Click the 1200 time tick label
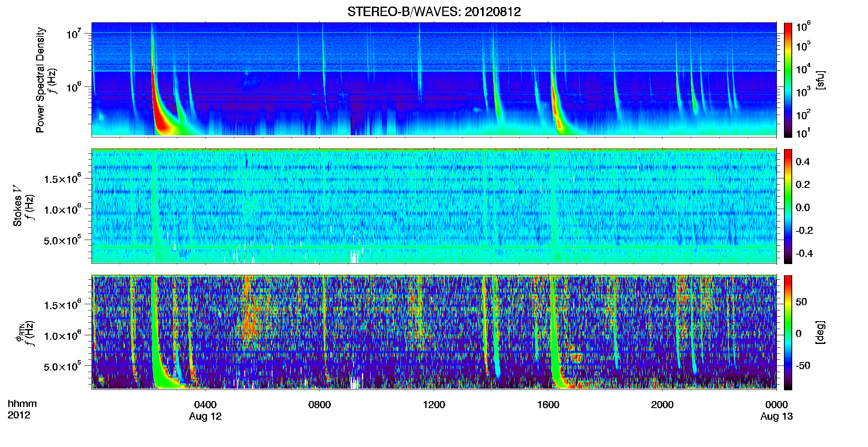Viewport: 868px width, 447px height. 434,405
